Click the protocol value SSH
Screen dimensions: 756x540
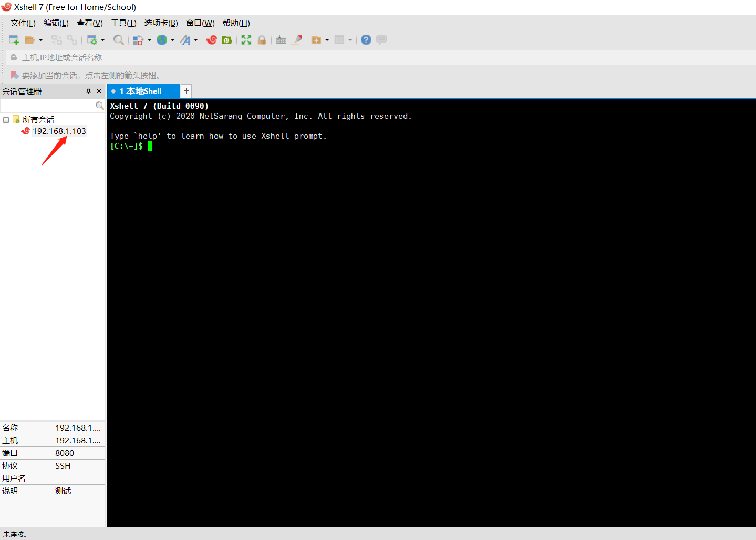tap(63, 466)
